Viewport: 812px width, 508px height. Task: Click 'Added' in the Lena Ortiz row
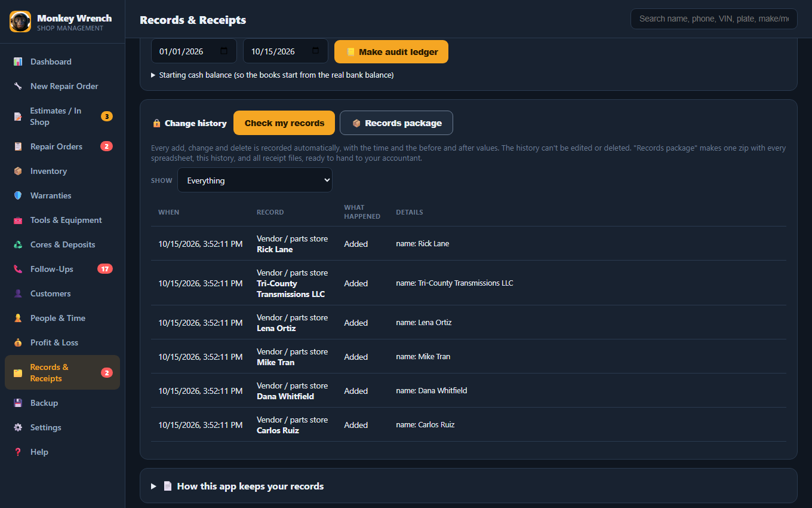[356, 323]
